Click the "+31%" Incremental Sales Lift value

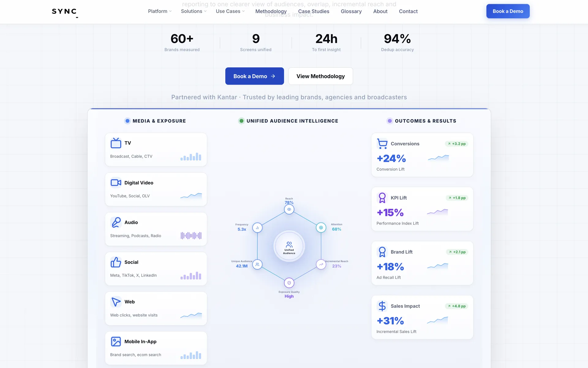point(390,321)
